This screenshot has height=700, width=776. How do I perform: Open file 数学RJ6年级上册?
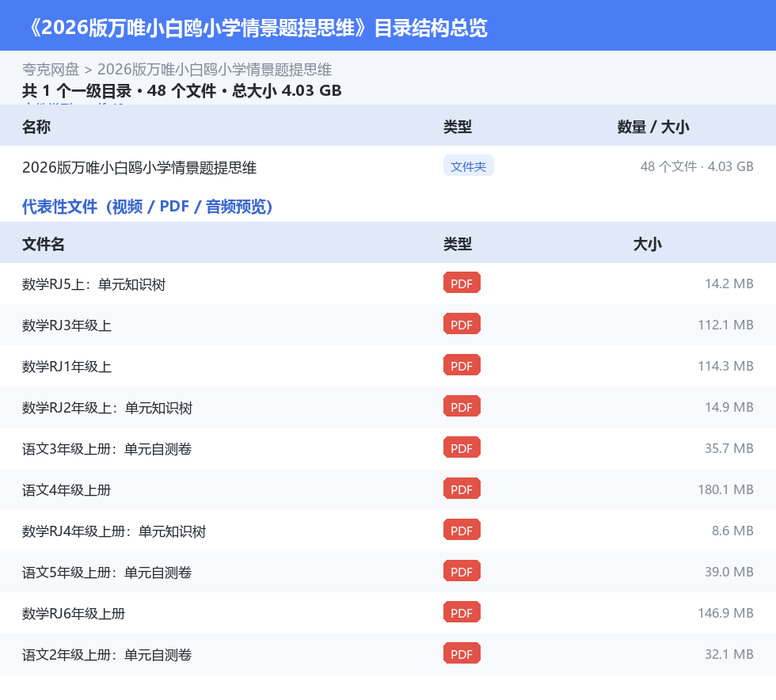(74, 614)
